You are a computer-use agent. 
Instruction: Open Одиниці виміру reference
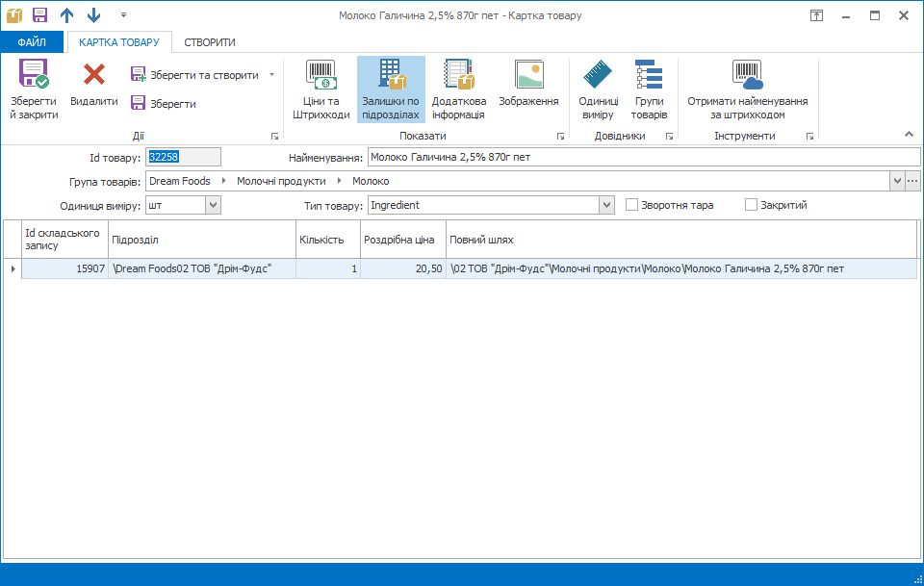click(x=598, y=76)
